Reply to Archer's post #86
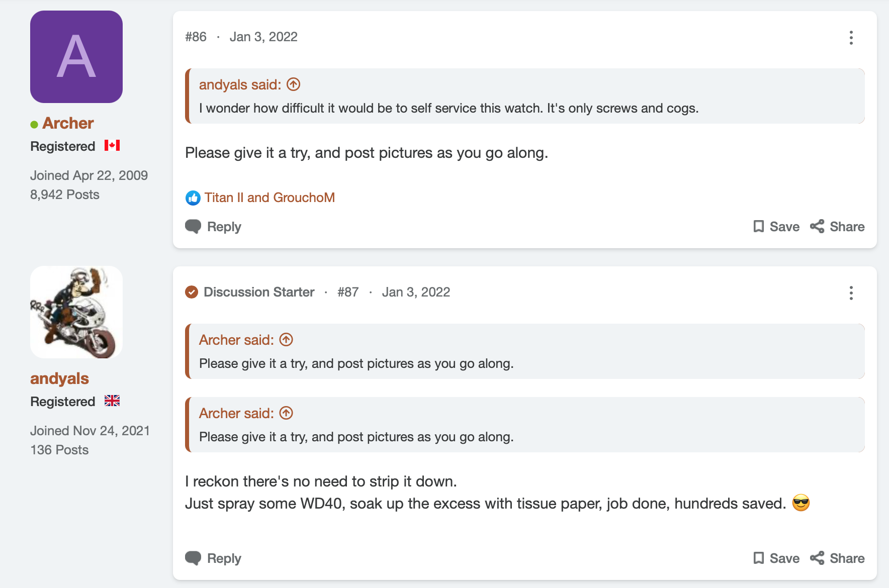889x588 pixels. [x=214, y=227]
